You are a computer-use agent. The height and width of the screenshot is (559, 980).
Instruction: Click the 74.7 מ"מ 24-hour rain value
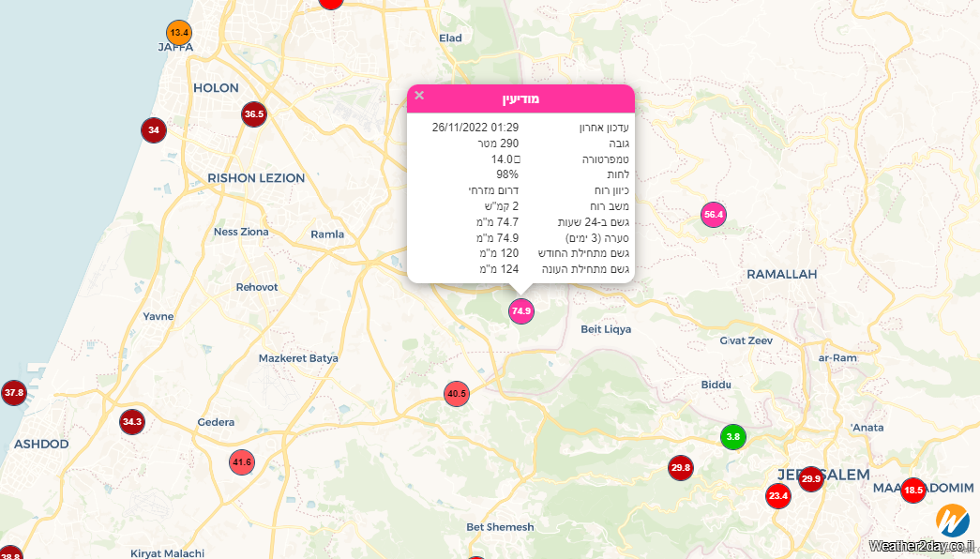tap(499, 222)
